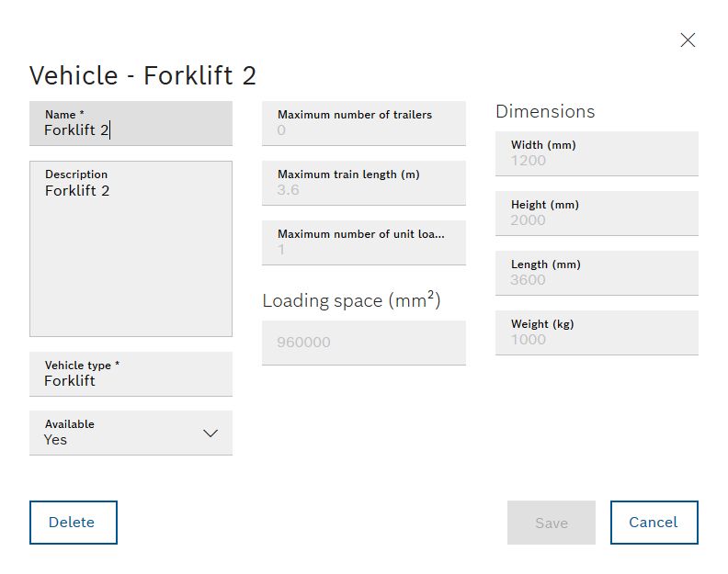Click the Dimensions section heading
This screenshot has width=728, height=574.
coord(545,112)
